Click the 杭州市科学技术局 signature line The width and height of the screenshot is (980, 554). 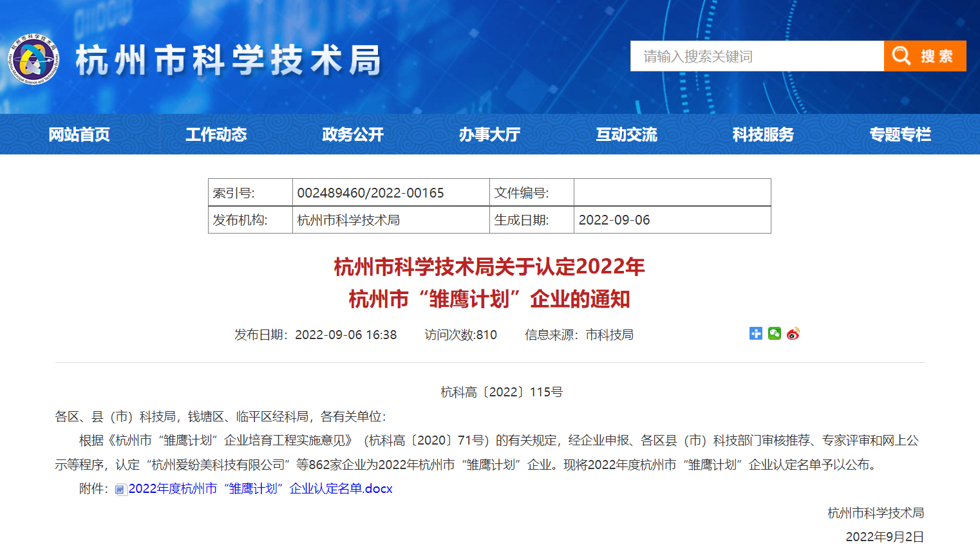[876, 513]
